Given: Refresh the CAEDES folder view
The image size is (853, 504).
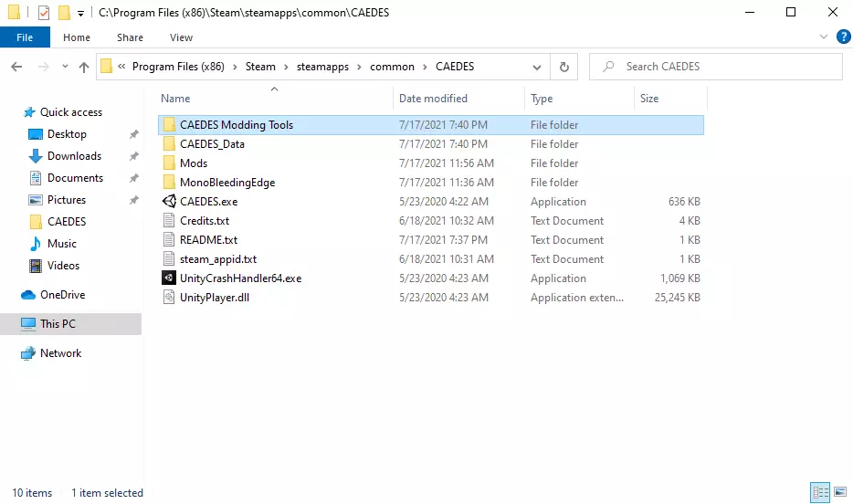Looking at the screenshot, I should click(x=564, y=67).
